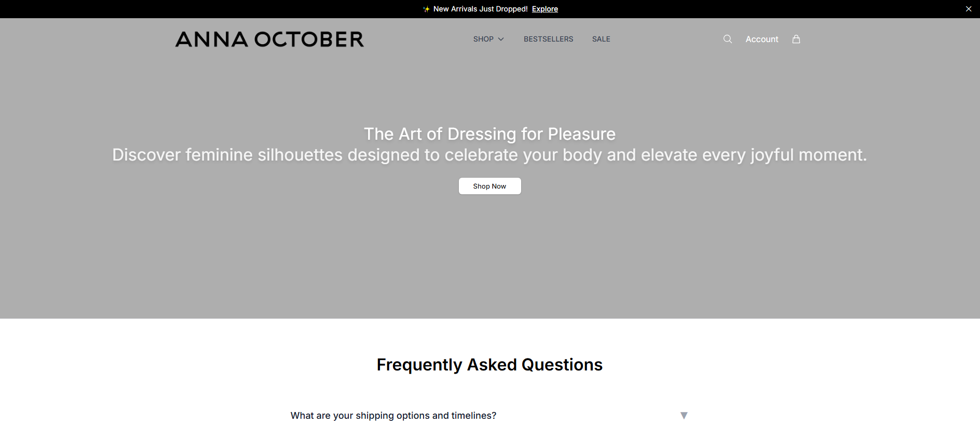Click the Frequently Asked Questions heading
This screenshot has width=980, height=425.
pos(489,365)
